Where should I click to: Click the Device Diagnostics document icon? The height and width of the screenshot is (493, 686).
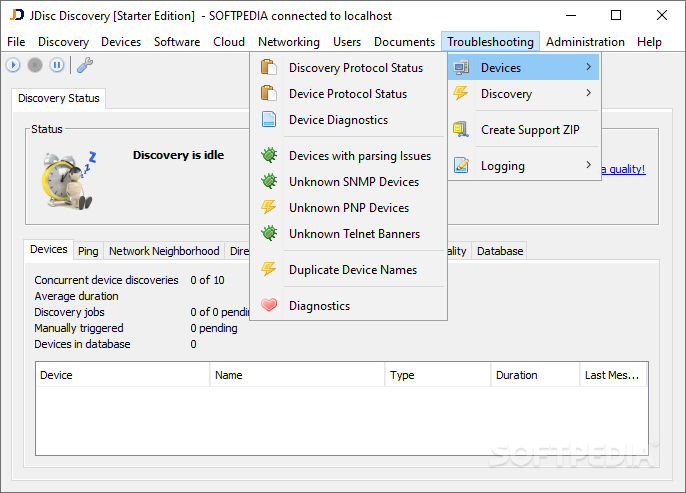(x=269, y=119)
